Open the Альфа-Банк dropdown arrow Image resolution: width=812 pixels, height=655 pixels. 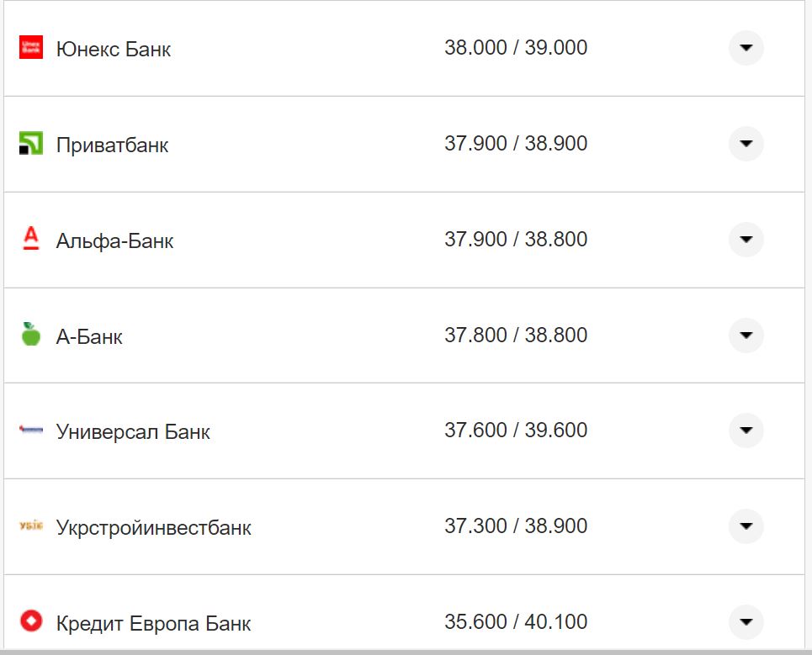tap(746, 240)
